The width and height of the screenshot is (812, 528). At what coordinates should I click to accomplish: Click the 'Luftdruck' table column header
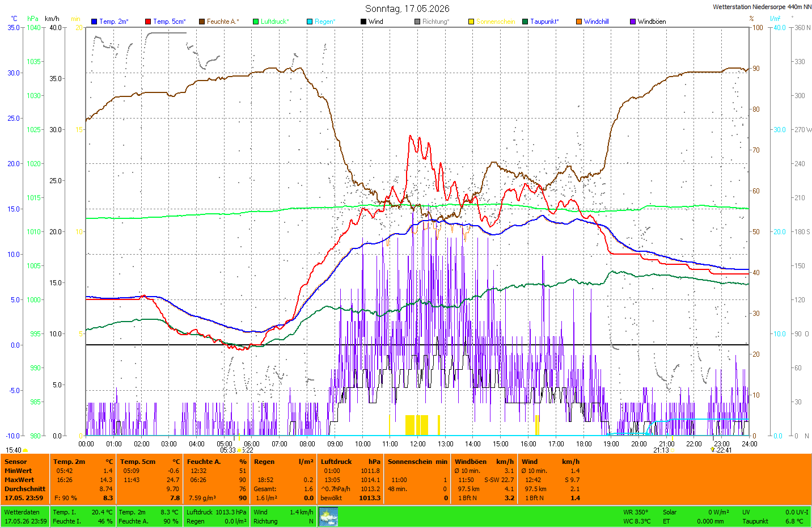336,462
